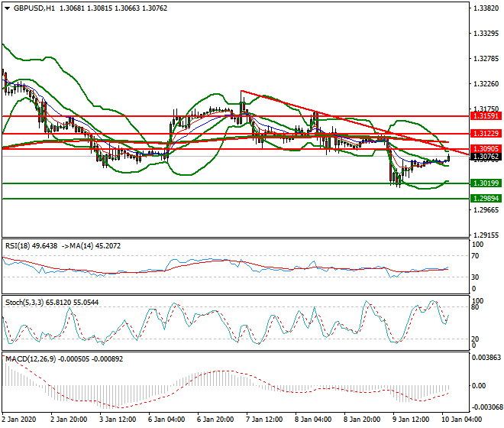The height and width of the screenshot is (428, 504).
Task: Click the GBPUSD,H1 chart title text
Action: click(34, 8)
